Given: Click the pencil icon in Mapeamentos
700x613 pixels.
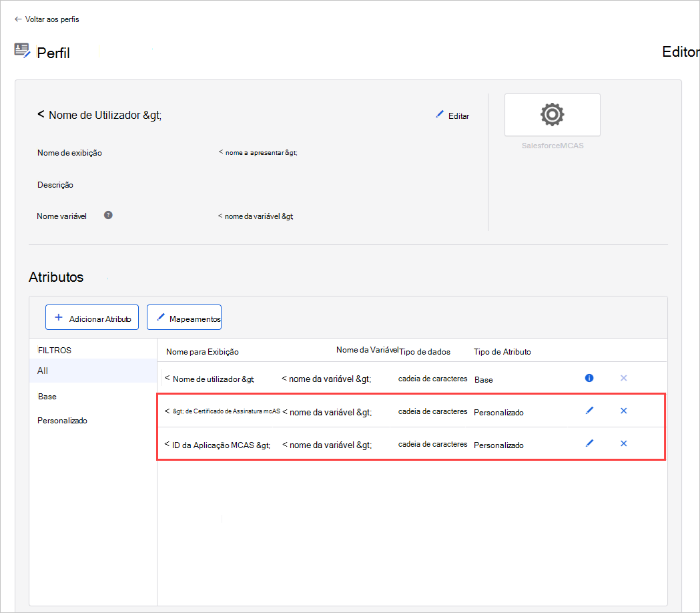Looking at the screenshot, I should coord(161,317).
